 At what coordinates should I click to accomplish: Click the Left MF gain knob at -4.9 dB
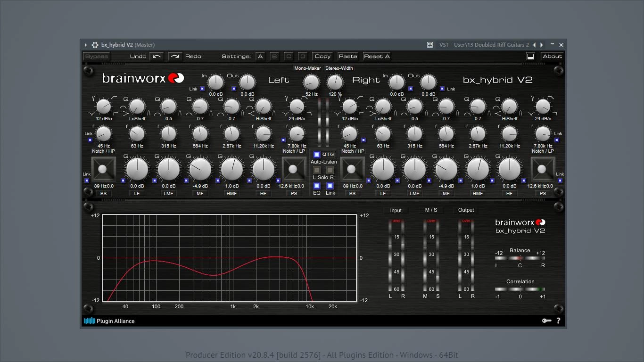click(x=200, y=169)
